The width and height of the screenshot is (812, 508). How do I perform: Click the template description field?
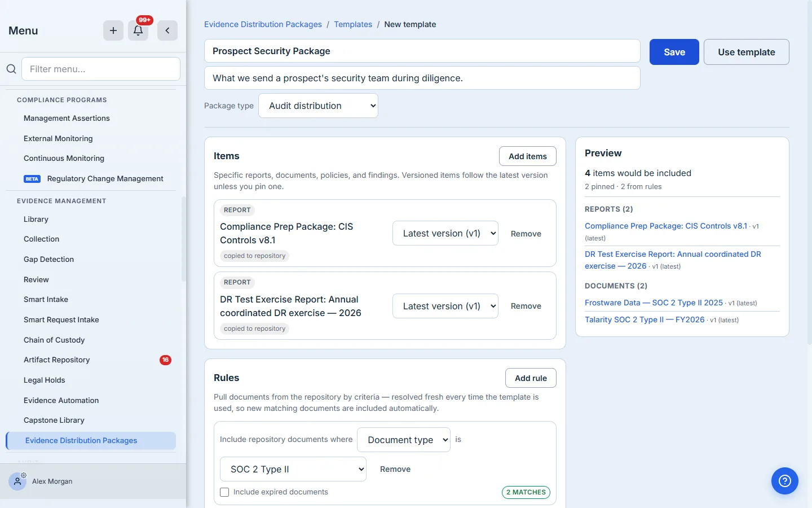pyautogui.click(x=422, y=78)
